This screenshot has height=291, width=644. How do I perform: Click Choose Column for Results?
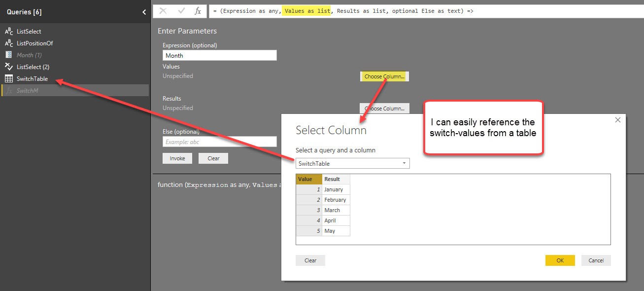coord(384,109)
